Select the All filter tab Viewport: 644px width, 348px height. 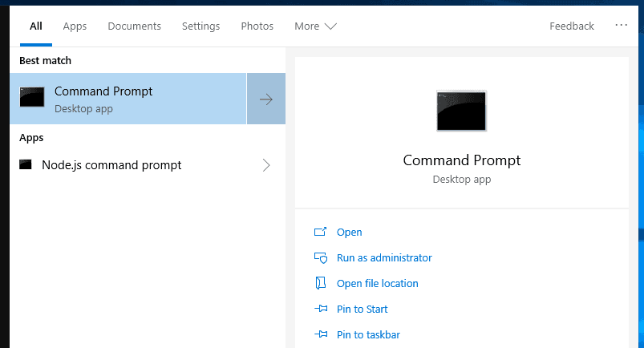36,26
